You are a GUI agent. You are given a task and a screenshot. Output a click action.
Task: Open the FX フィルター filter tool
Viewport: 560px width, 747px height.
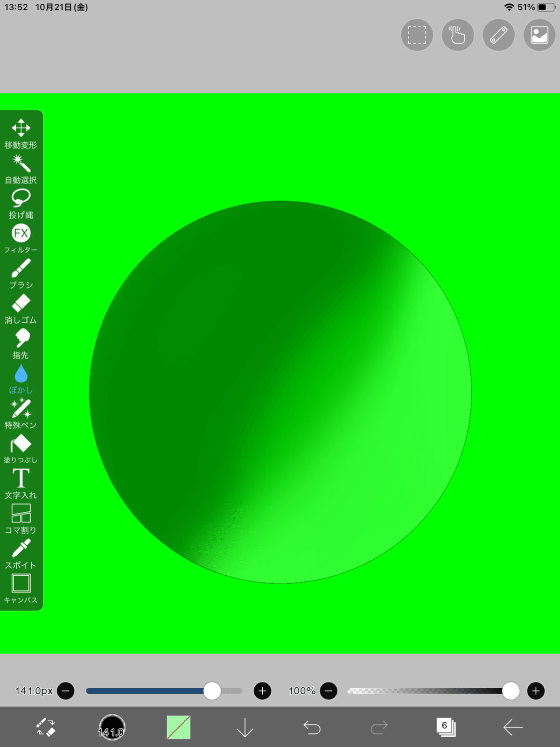click(21, 239)
